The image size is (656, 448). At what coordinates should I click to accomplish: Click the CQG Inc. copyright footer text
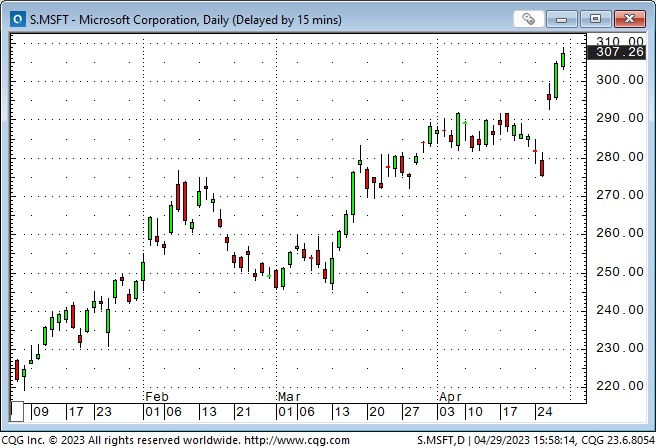point(120,440)
